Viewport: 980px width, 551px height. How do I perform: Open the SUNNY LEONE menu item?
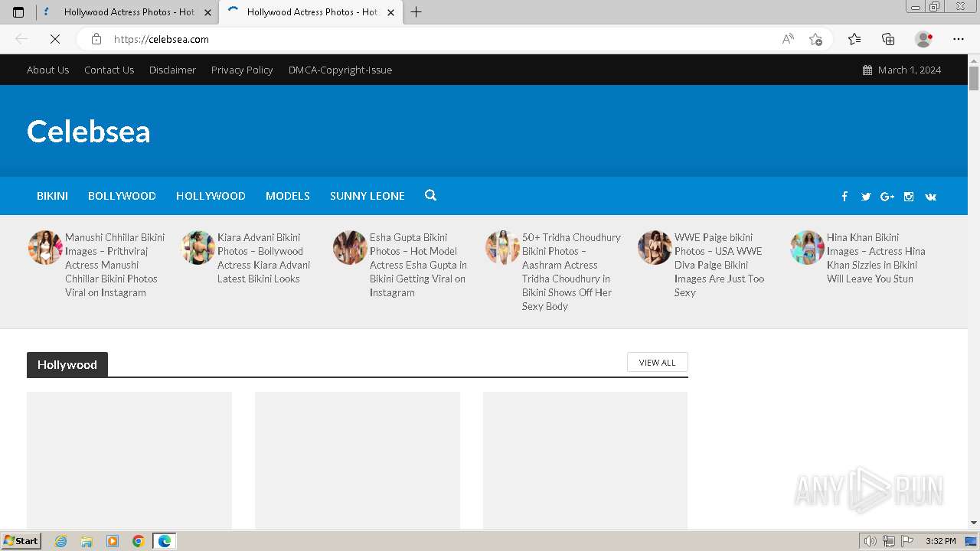(x=367, y=196)
